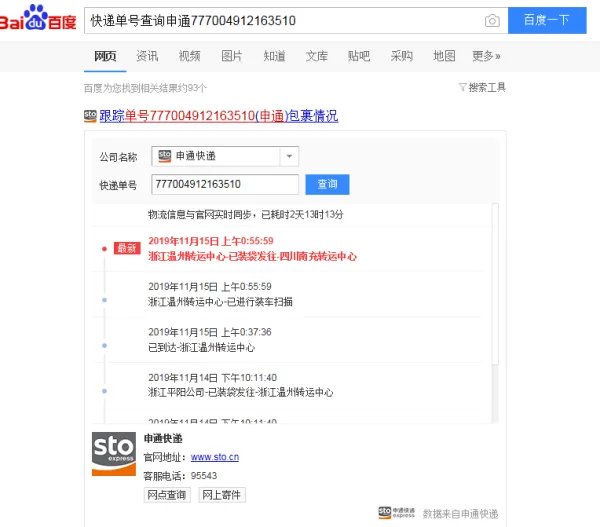Click timestamp 2019年11月15日 上午0:37:36
600x527 pixels.
(210, 332)
